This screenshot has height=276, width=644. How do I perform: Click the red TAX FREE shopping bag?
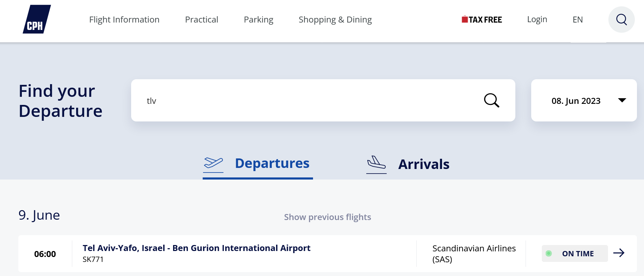[x=465, y=19]
